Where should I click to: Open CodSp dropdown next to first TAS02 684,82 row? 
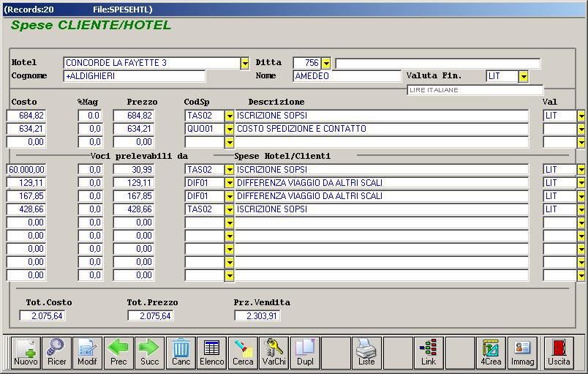[x=229, y=116]
